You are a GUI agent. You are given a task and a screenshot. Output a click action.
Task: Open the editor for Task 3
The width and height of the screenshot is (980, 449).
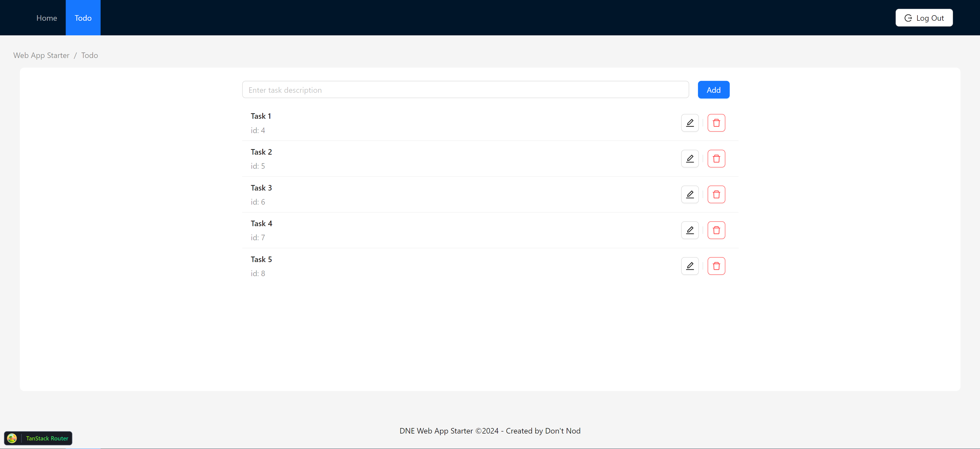(690, 194)
